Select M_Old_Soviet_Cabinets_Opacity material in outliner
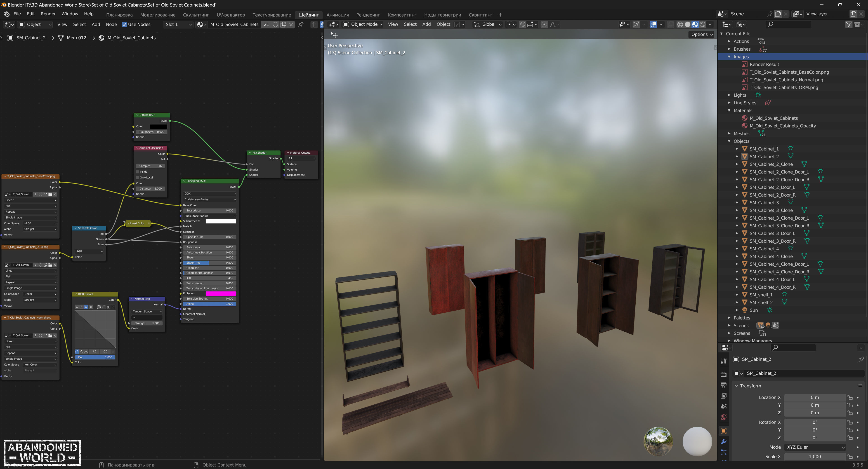Image resolution: width=868 pixels, height=469 pixels. [x=782, y=126]
